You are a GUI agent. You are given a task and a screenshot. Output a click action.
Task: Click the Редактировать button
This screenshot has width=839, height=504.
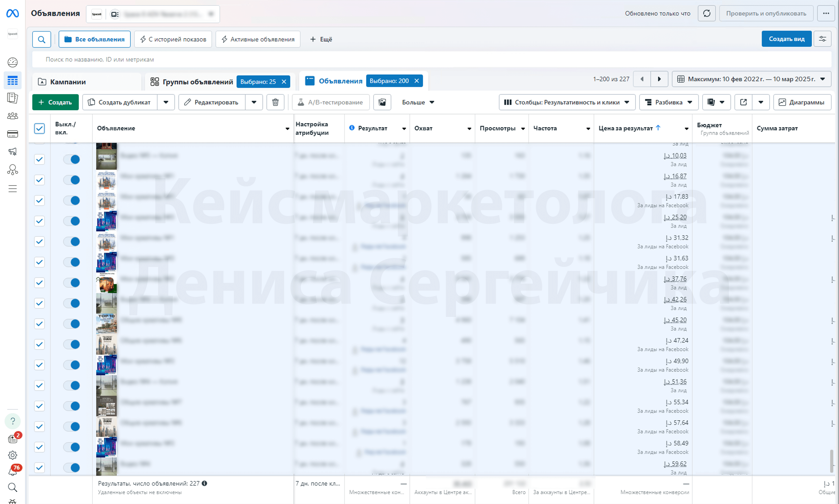click(x=212, y=102)
